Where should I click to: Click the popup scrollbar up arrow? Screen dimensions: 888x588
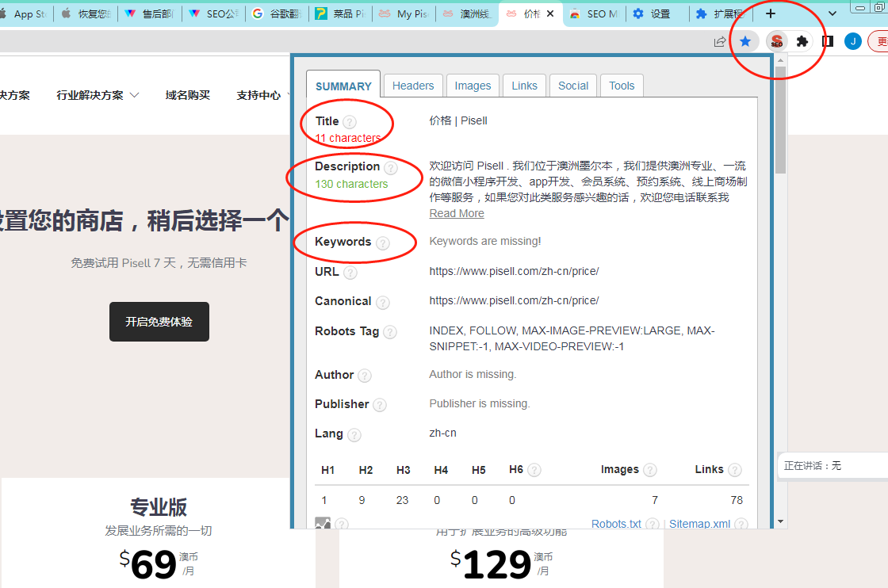pos(780,60)
